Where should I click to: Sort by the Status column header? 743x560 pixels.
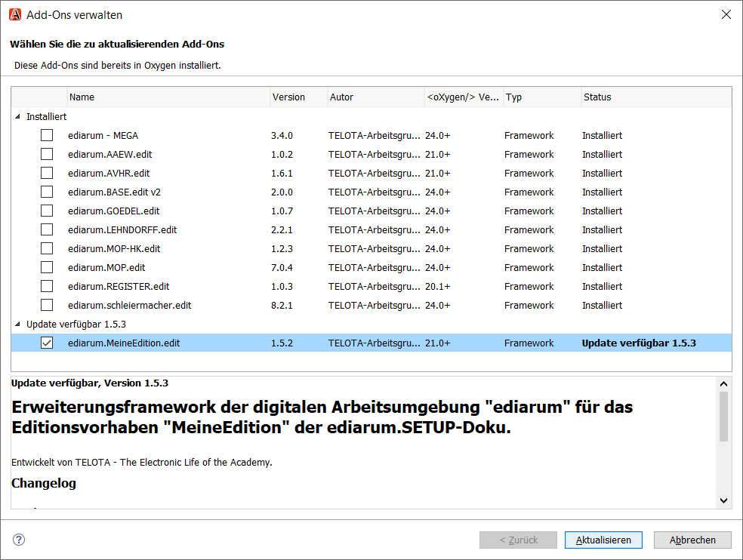point(657,97)
